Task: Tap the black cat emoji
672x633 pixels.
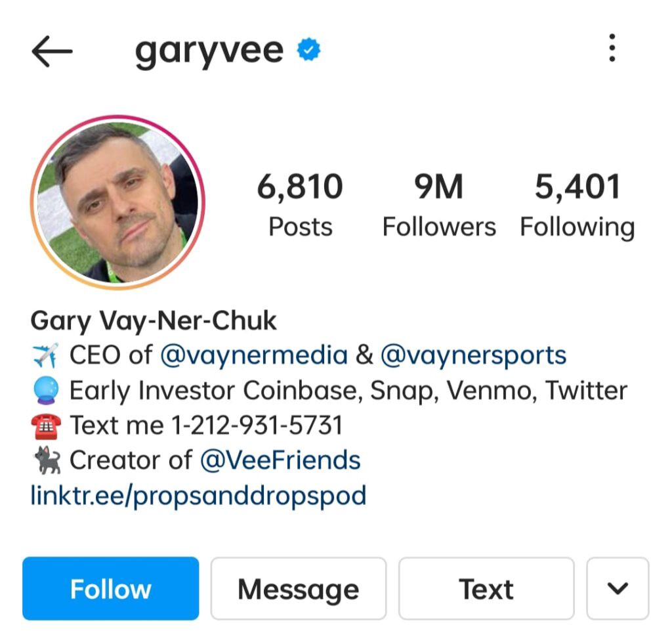Action: point(47,460)
